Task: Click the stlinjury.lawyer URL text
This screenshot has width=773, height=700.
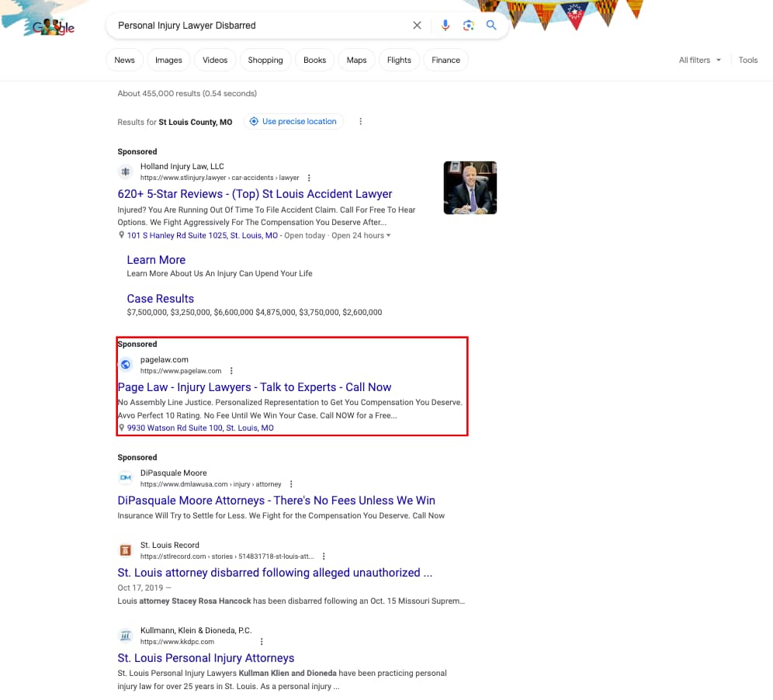Action: [220, 178]
